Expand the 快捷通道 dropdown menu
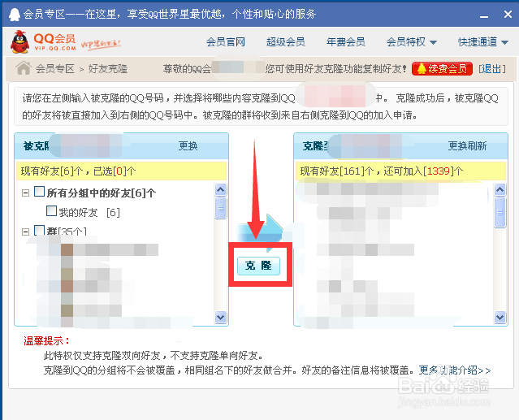The height and width of the screenshot is (420, 519). pyautogui.click(x=483, y=42)
